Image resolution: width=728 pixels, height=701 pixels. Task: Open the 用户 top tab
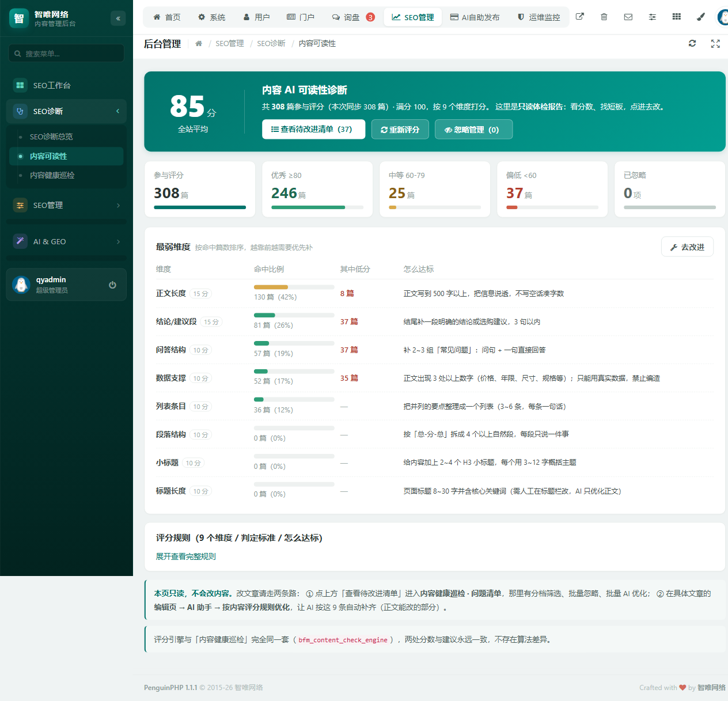tap(256, 17)
